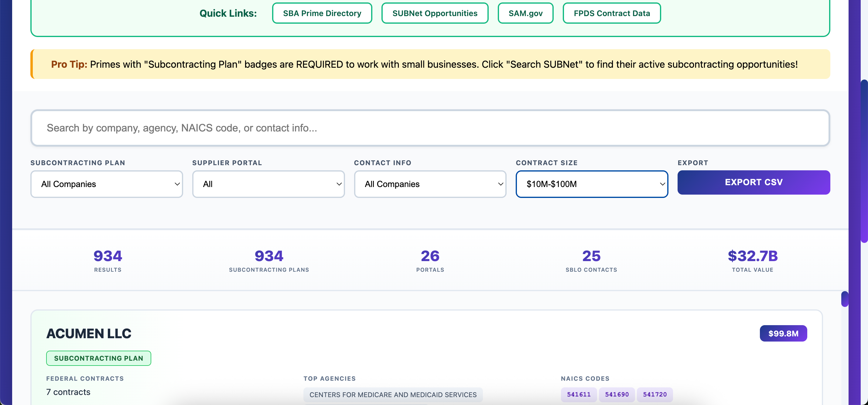Screen dimensions: 868x405
Task: Select the 541611 NAICS code tag
Action: pos(579,394)
